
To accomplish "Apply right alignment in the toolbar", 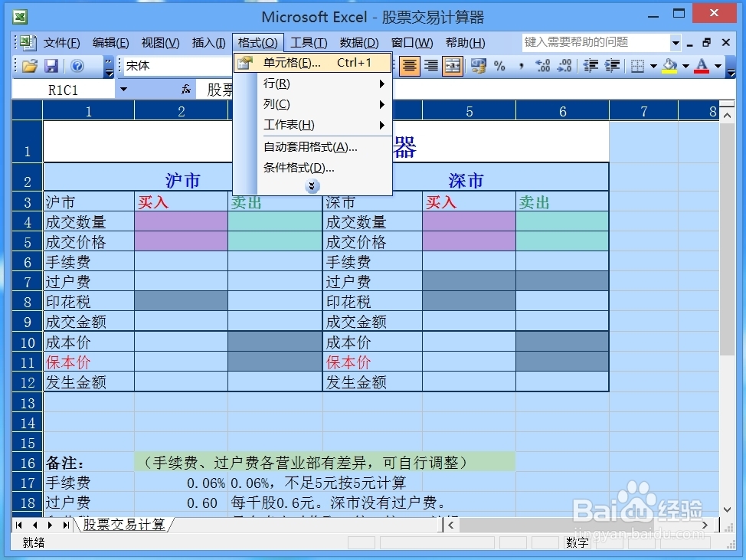I will click(x=431, y=66).
